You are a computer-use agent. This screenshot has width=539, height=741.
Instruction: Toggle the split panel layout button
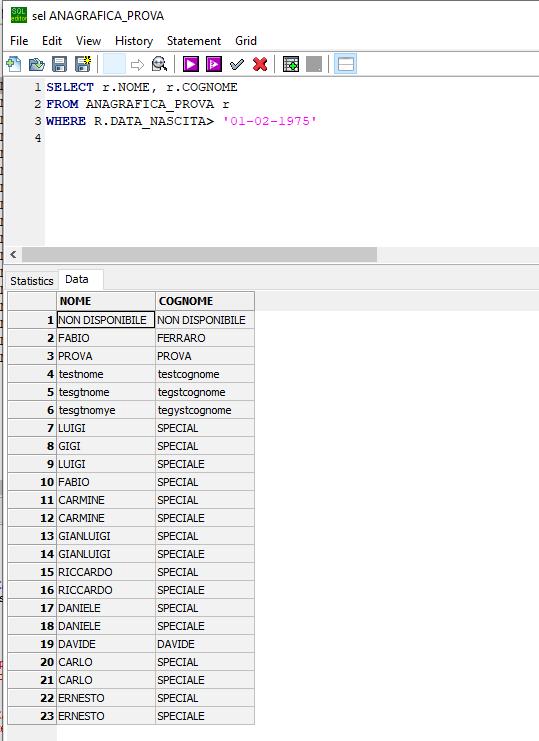point(345,64)
